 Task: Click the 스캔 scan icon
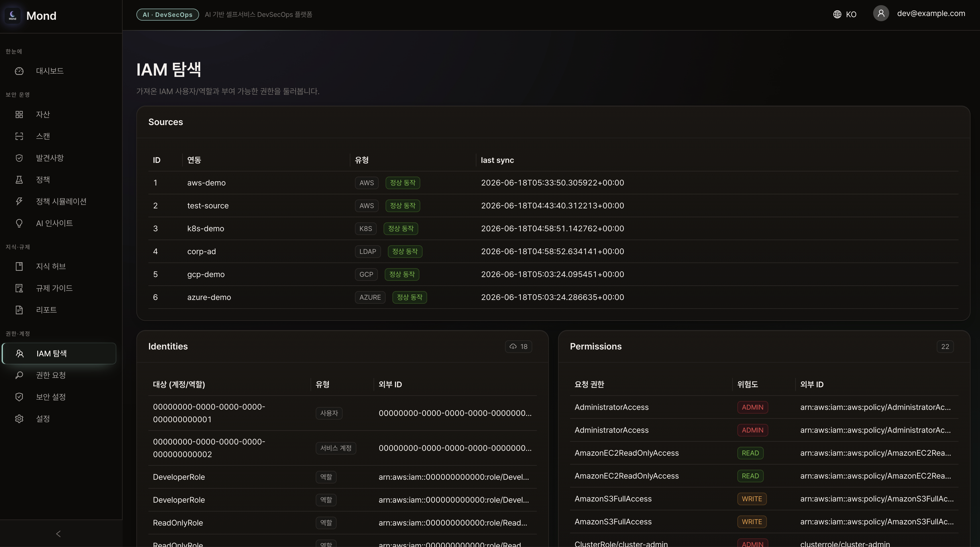[x=19, y=136]
